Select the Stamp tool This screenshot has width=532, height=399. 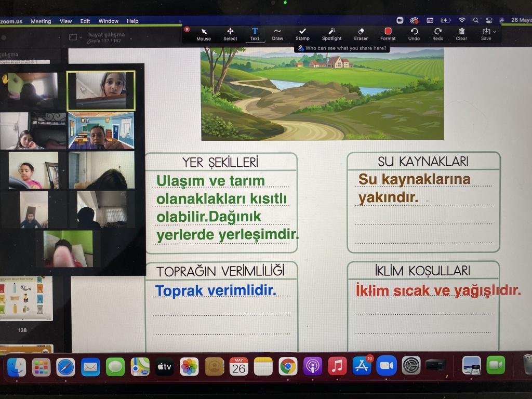coord(302,34)
